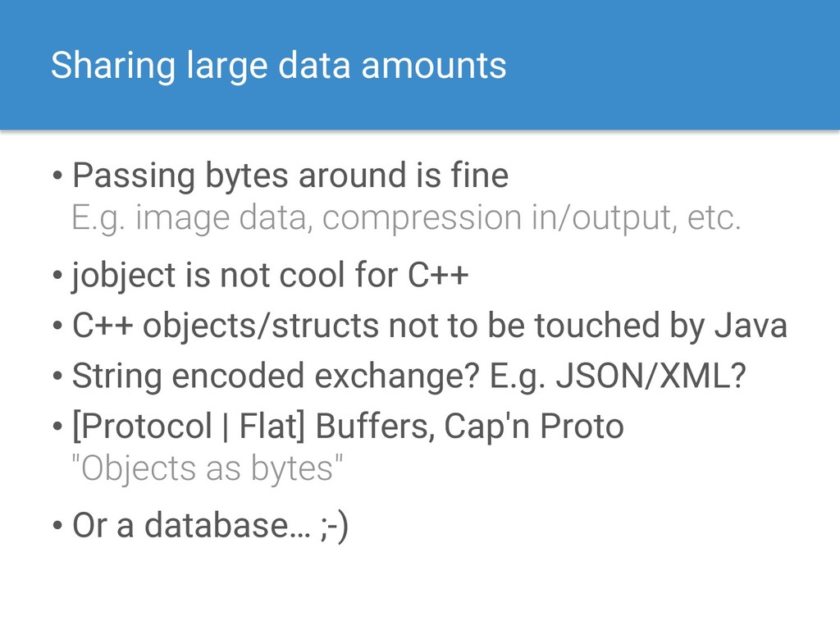Click 'etc.' at the end of the gray subtext

point(714,218)
